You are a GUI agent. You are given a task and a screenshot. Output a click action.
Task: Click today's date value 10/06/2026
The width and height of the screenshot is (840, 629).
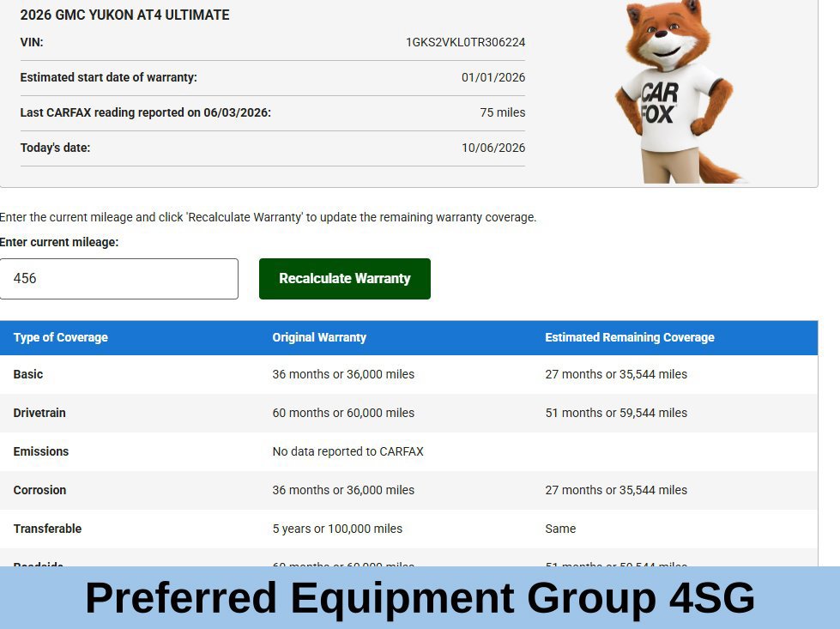493,148
